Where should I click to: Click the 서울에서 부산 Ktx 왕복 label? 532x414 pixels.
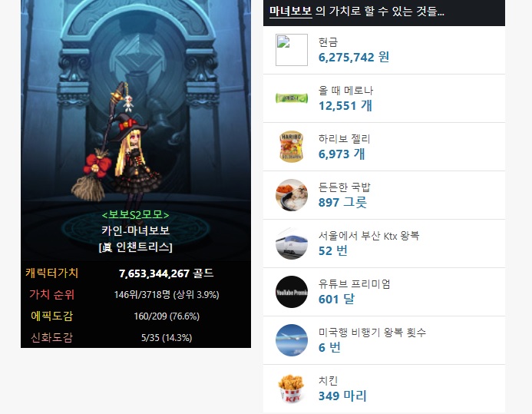(368, 236)
